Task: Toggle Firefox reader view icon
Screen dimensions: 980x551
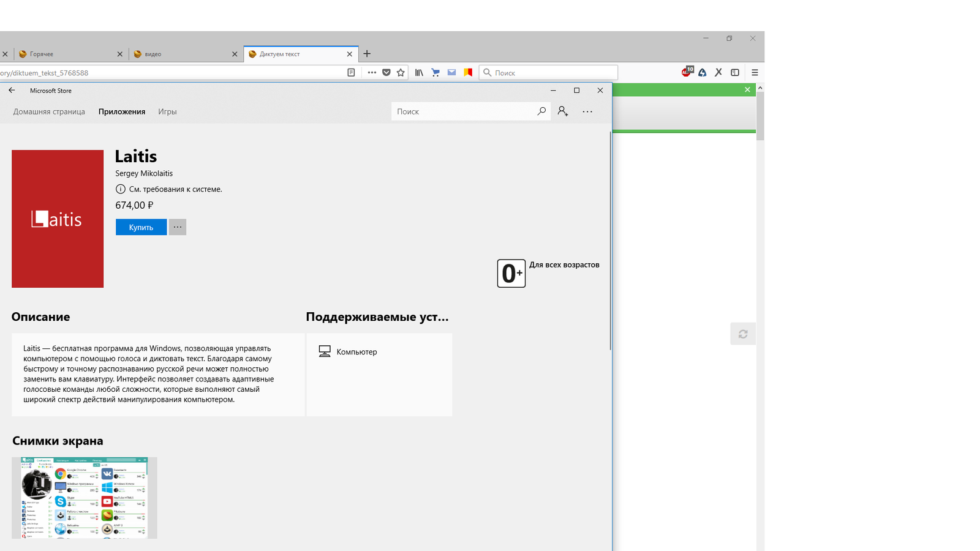Action: pos(351,72)
